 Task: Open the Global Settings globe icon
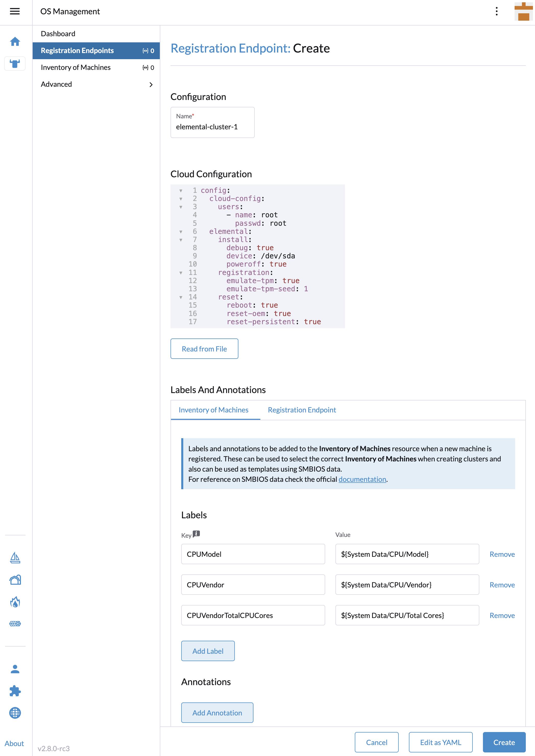[x=15, y=713]
